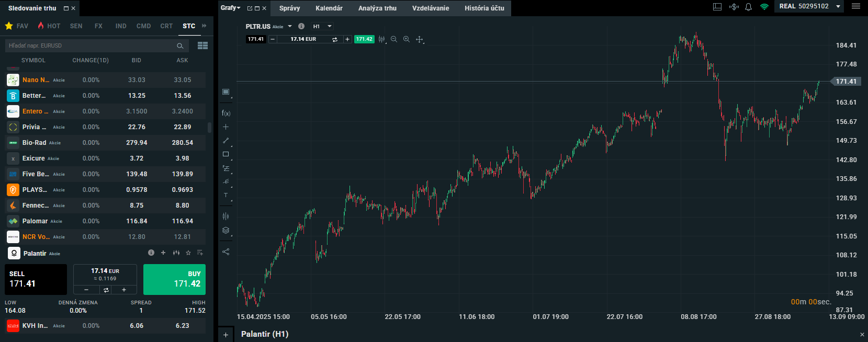Open the f(x) indicators tool

226,113
